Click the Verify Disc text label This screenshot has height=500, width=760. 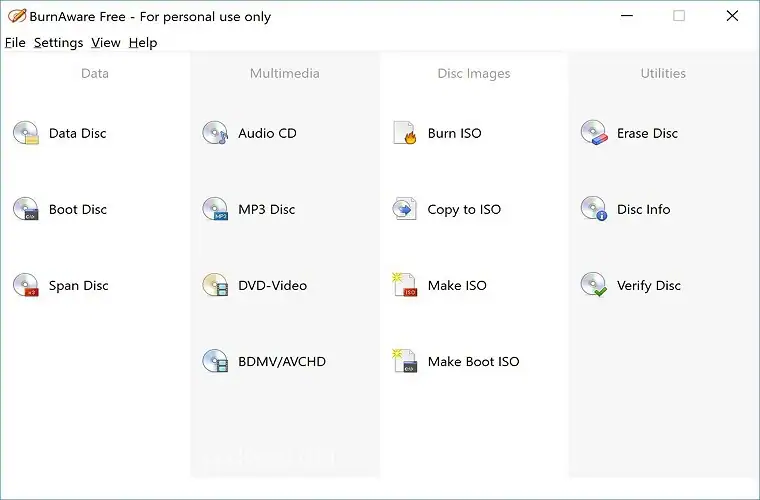648,285
